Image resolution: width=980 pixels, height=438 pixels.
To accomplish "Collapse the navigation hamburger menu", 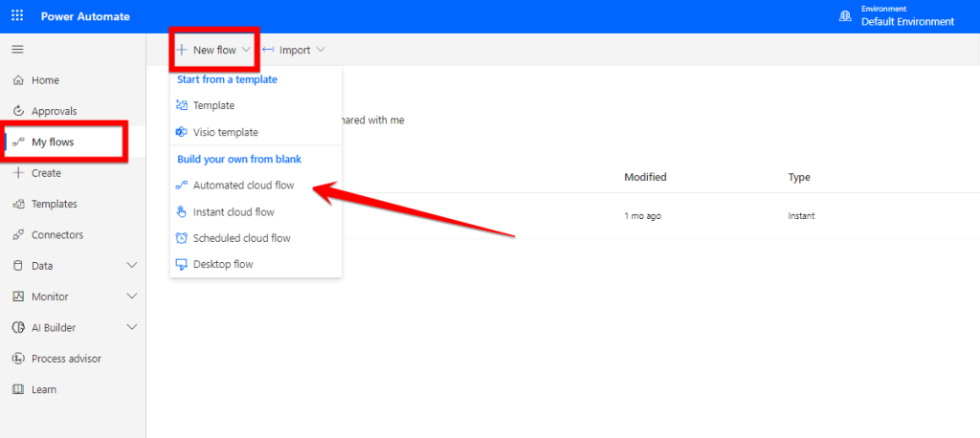I will pyautogui.click(x=17, y=50).
